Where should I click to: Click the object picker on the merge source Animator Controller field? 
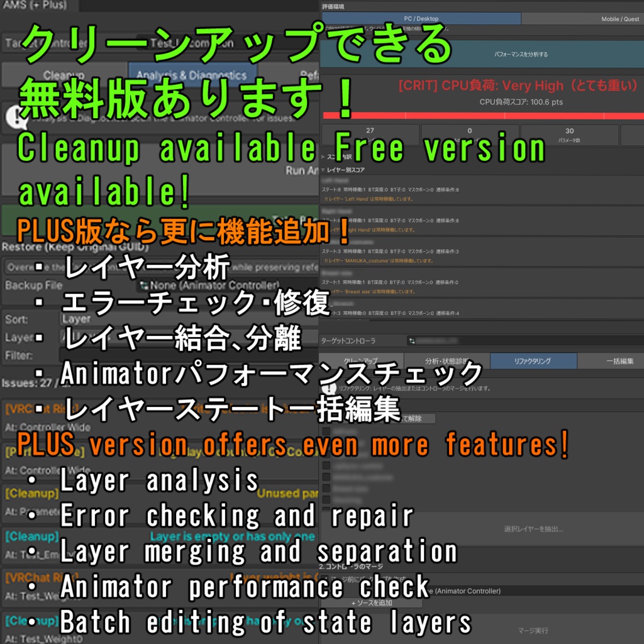point(638,590)
